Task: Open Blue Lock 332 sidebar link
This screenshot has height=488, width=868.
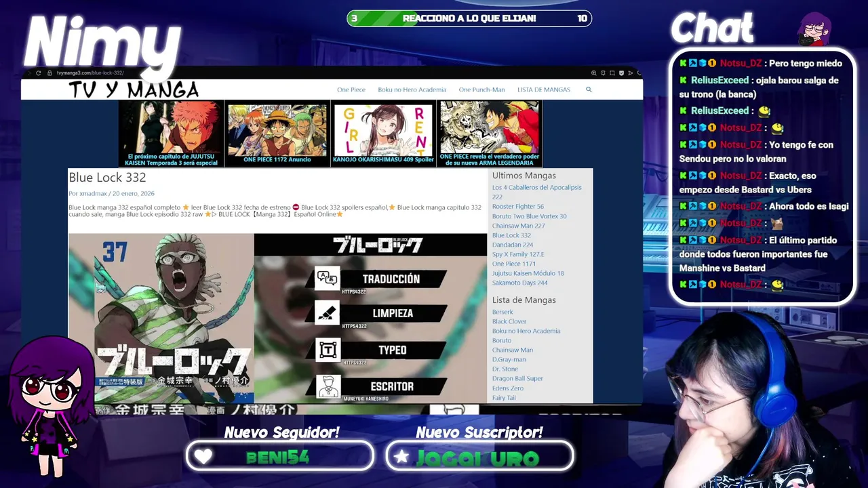Action: (511, 235)
